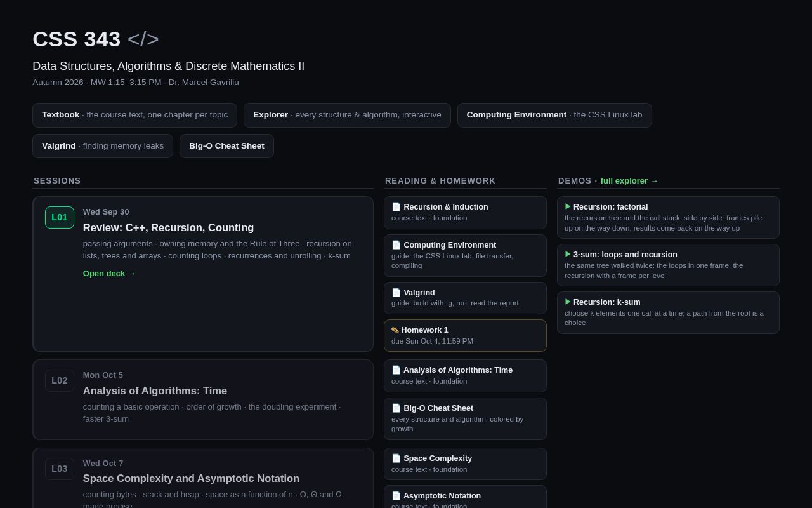812x508 pixels.
Task: Open the Homework 1 card title
Action: tap(424, 330)
